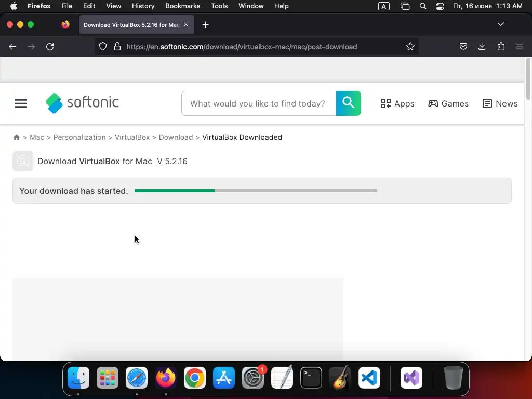Open a new browser tab
This screenshot has width=532, height=399.
[205, 25]
